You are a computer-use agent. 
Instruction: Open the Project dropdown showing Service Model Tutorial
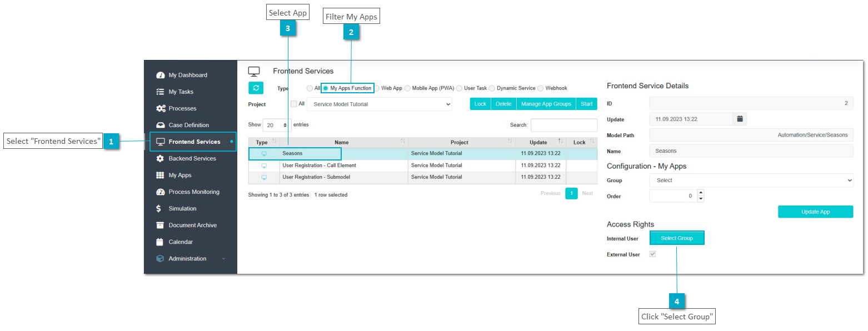coord(380,104)
